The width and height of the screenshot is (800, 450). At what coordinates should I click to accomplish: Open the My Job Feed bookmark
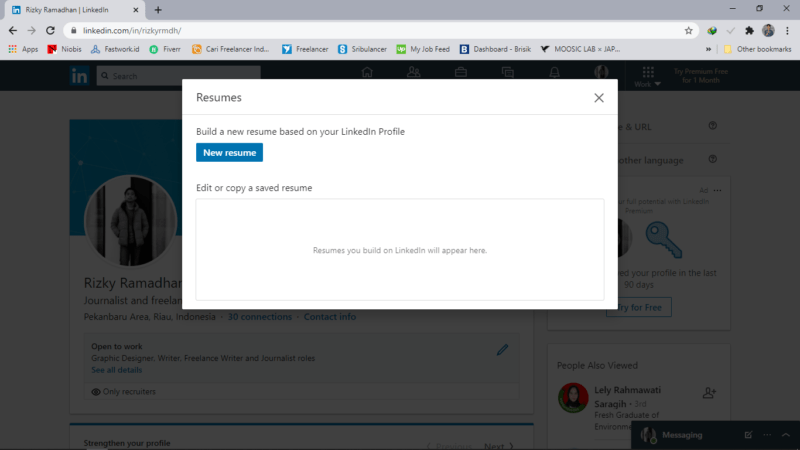423,49
